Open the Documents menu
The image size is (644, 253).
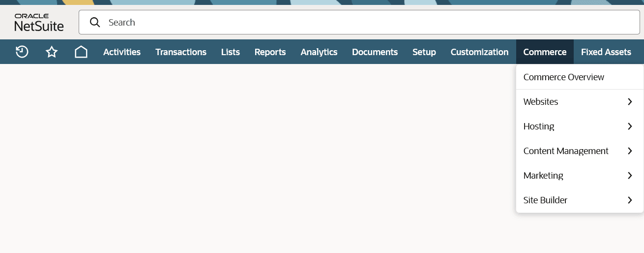point(375,52)
